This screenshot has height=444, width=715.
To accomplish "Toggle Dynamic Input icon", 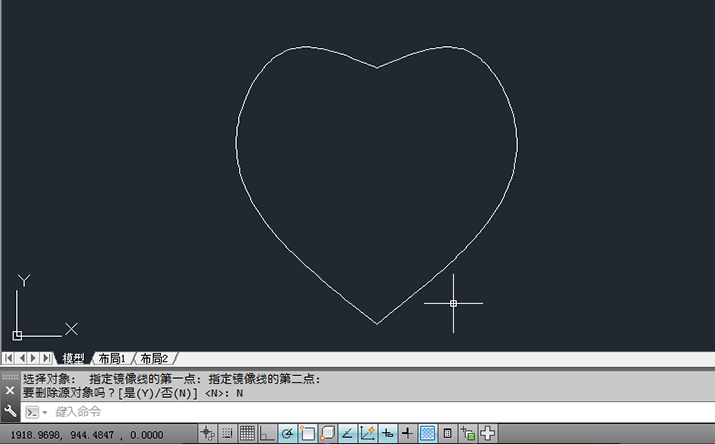I will click(388, 433).
